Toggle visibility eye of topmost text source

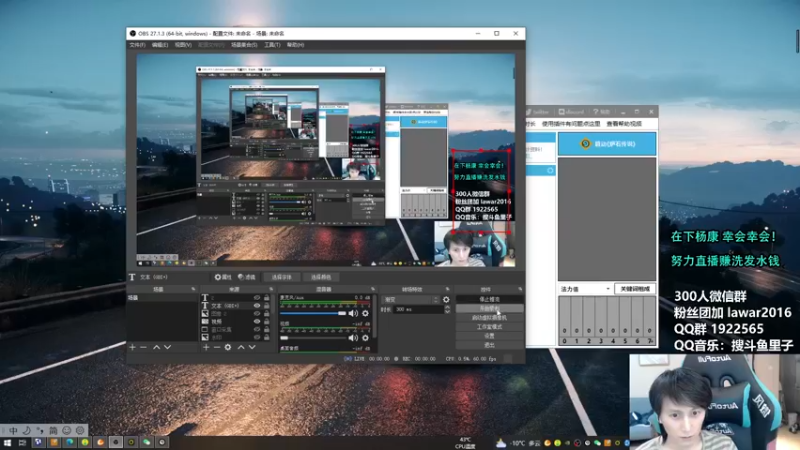257,297
